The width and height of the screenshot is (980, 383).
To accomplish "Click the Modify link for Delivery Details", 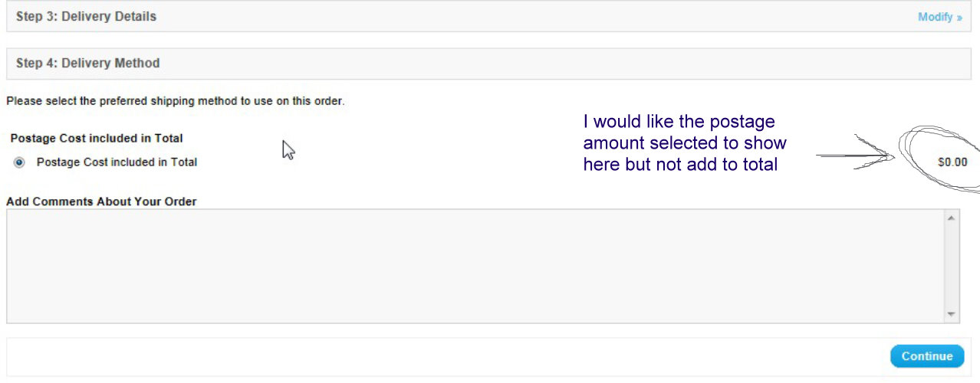I will coord(935,17).
